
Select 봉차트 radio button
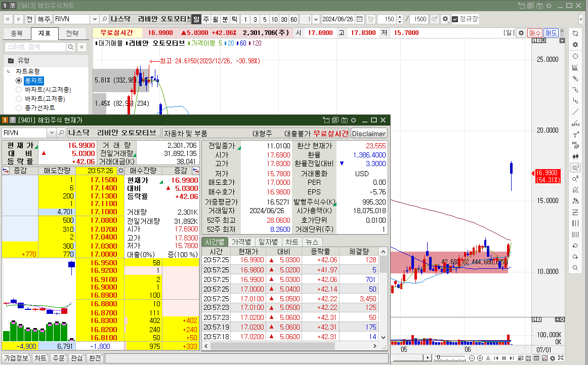click(x=18, y=80)
